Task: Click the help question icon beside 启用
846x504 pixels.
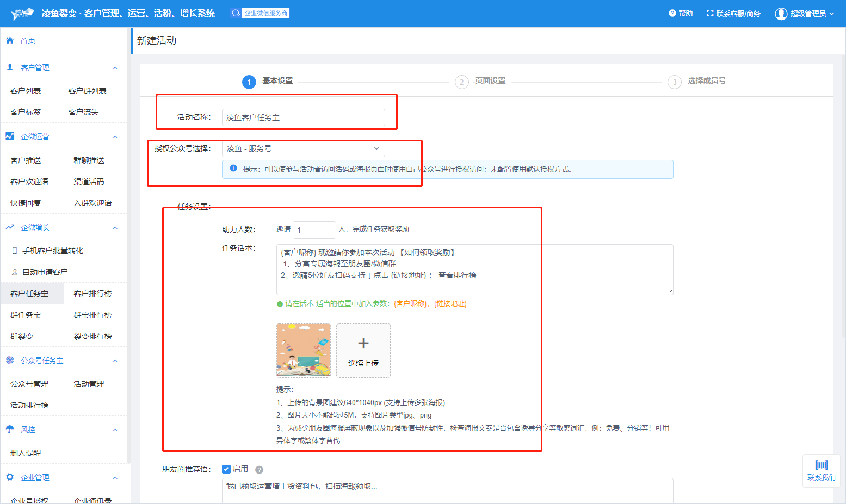Action: 260,470
